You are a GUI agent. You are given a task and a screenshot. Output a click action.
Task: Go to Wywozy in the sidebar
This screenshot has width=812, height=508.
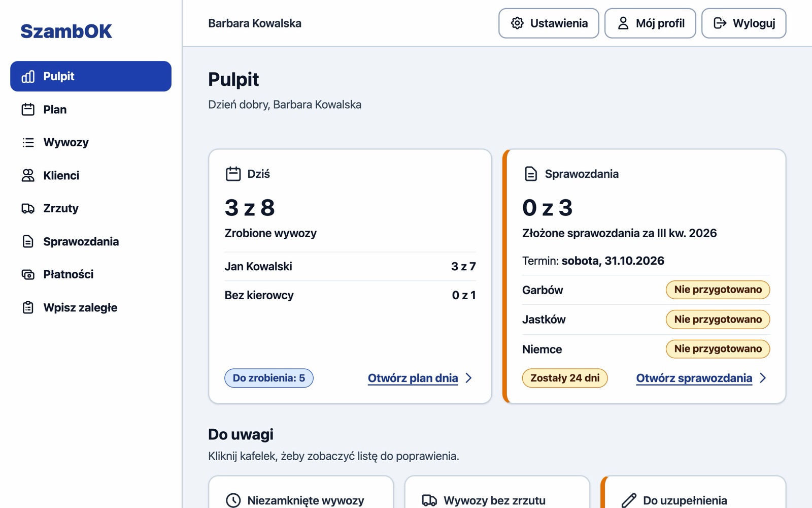click(91, 142)
